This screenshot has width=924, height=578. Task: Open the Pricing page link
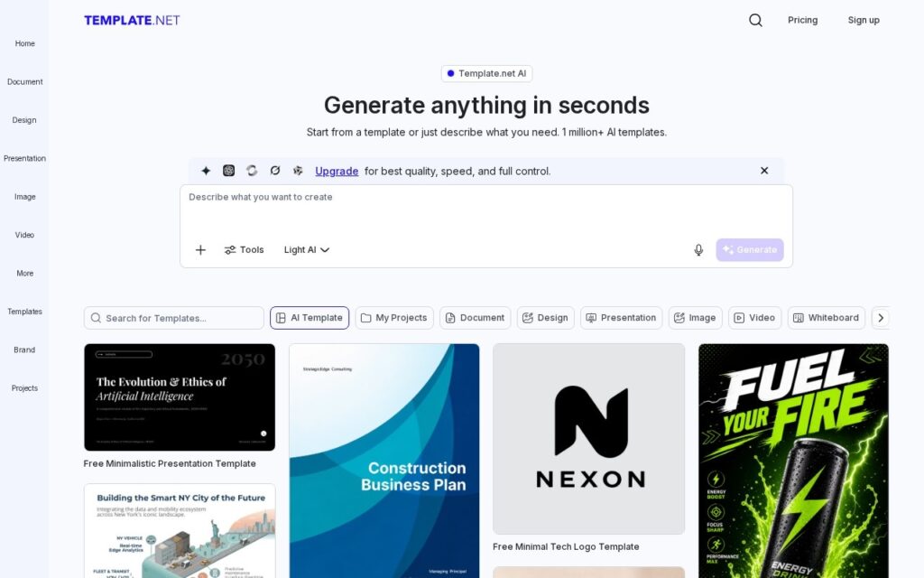point(802,20)
